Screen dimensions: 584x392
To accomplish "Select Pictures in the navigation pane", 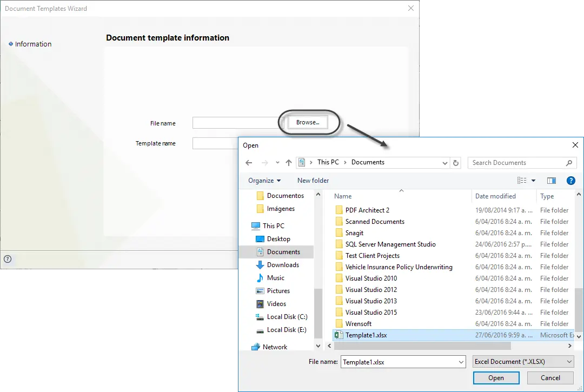I will coord(273,291).
